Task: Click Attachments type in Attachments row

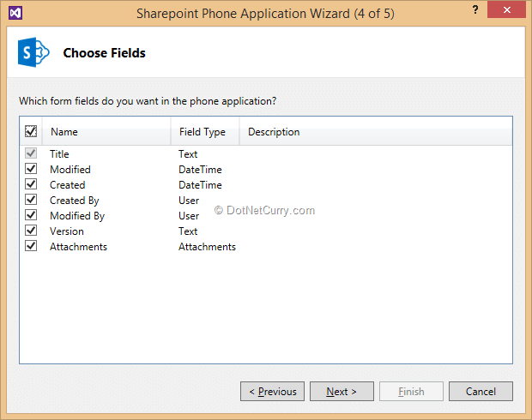Action: (x=208, y=247)
